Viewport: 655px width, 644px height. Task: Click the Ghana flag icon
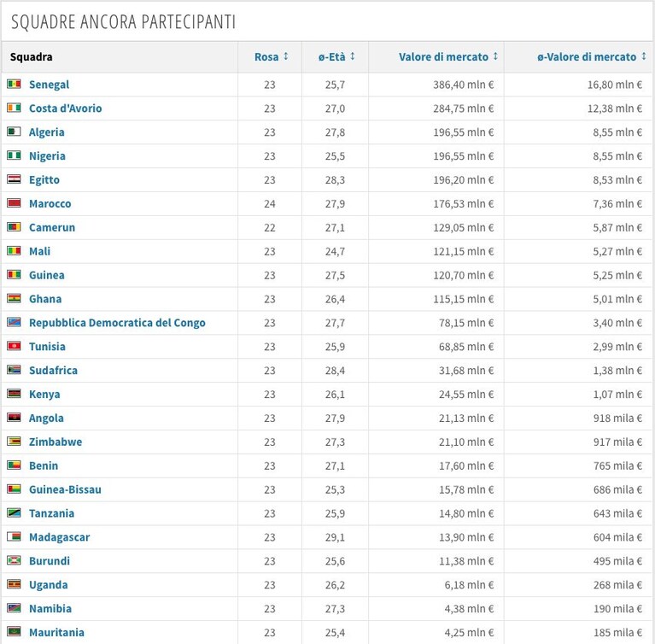[x=14, y=298]
